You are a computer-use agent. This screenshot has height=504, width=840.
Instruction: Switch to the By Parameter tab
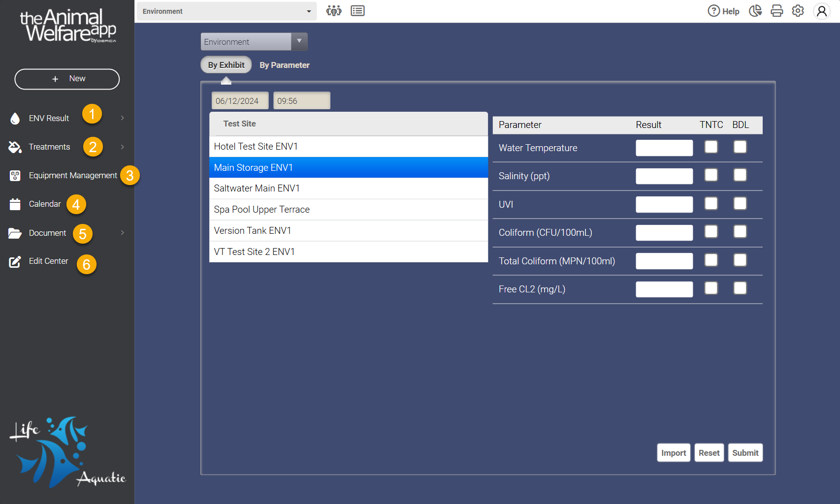click(x=285, y=65)
